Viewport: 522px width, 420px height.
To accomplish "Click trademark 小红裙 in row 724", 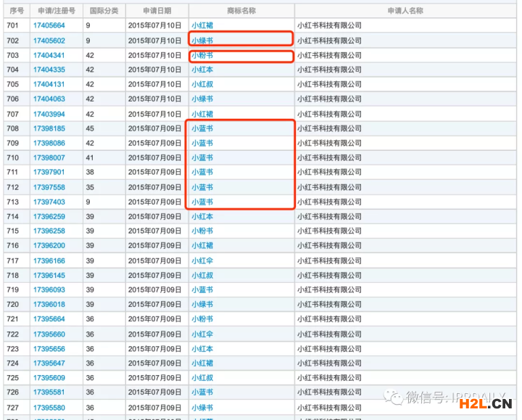I will coord(202,363).
